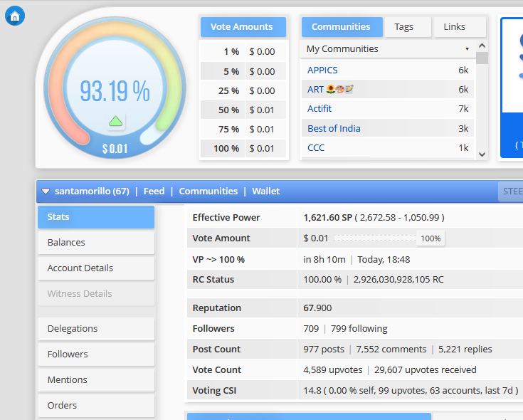Open the Delegations section
This screenshot has width=523, height=420.
coord(96,329)
